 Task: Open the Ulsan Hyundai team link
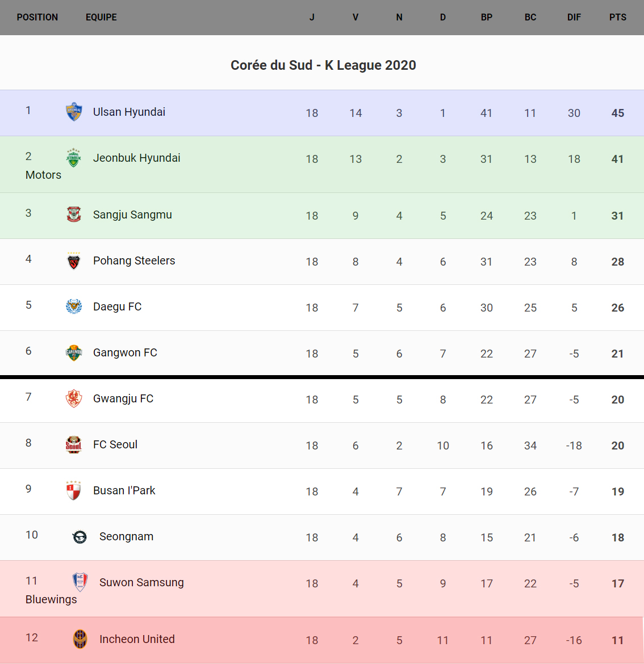tap(129, 112)
